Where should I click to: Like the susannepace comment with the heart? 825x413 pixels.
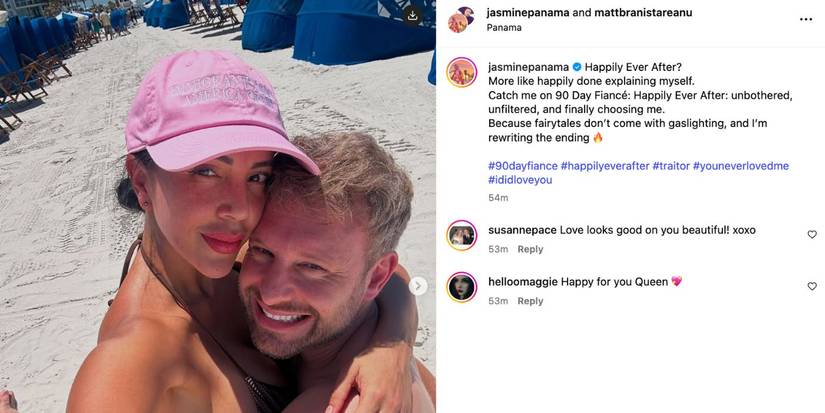click(812, 235)
